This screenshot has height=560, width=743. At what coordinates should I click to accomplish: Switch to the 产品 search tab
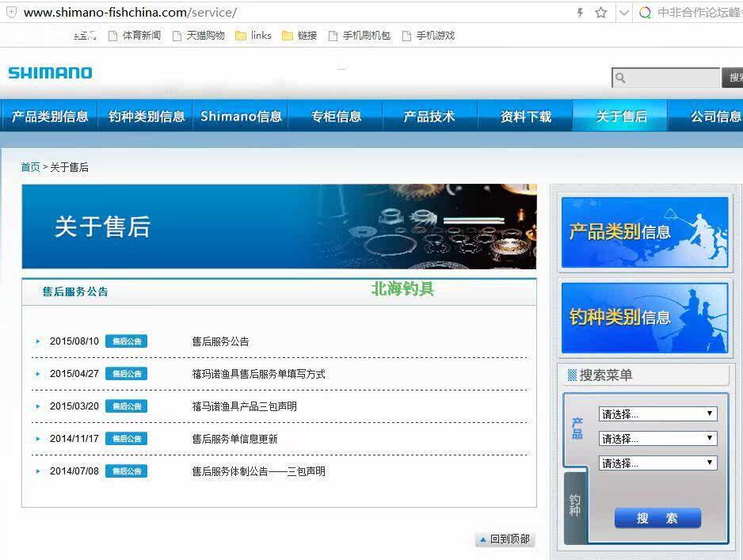click(577, 429)
